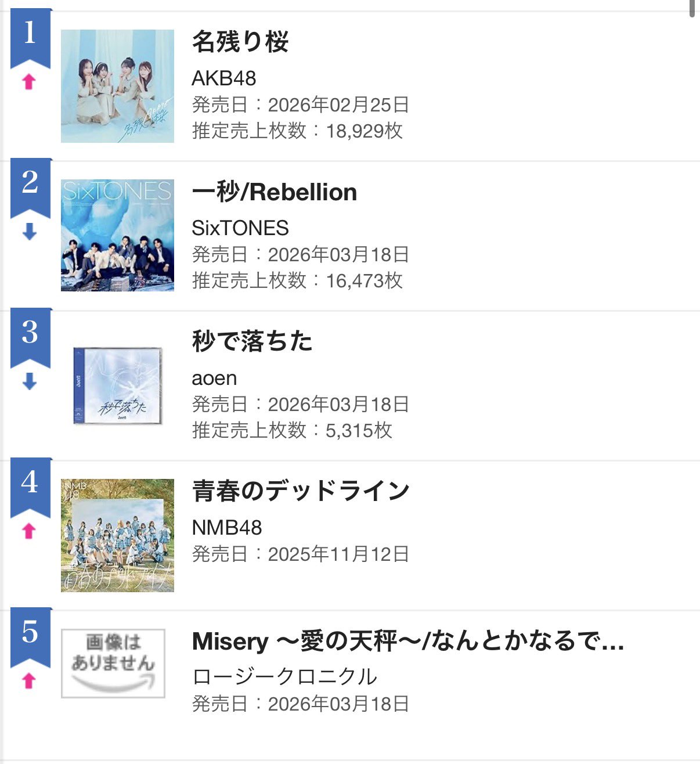This screenshot has width=700, height=764.
Task: Click the rank 5 badge
Action: click(30, 634)
